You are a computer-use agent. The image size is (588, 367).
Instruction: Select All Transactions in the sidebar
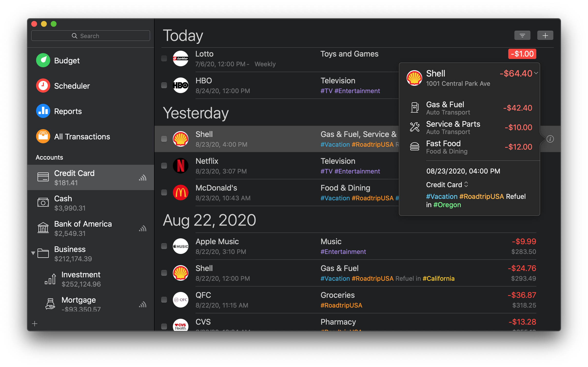pos(91,136)
